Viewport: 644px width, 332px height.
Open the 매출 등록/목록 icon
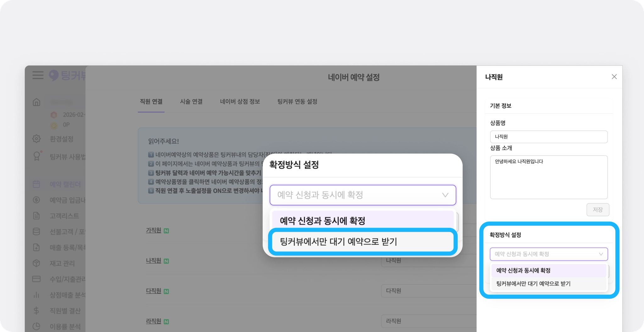pyautogui.click(x=36, y=247)
